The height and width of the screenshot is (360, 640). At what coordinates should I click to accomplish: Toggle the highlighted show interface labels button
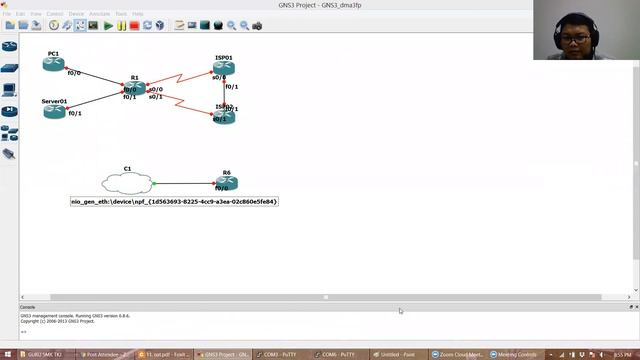[80, 26]
